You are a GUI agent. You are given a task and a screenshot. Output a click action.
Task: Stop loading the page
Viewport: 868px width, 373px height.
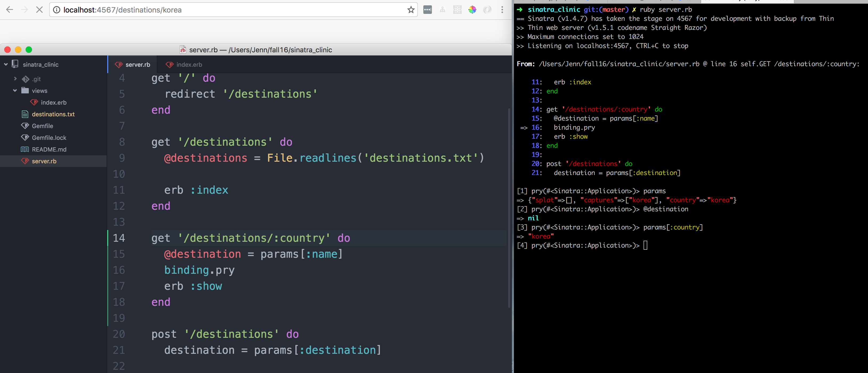(x=39, y=10)
